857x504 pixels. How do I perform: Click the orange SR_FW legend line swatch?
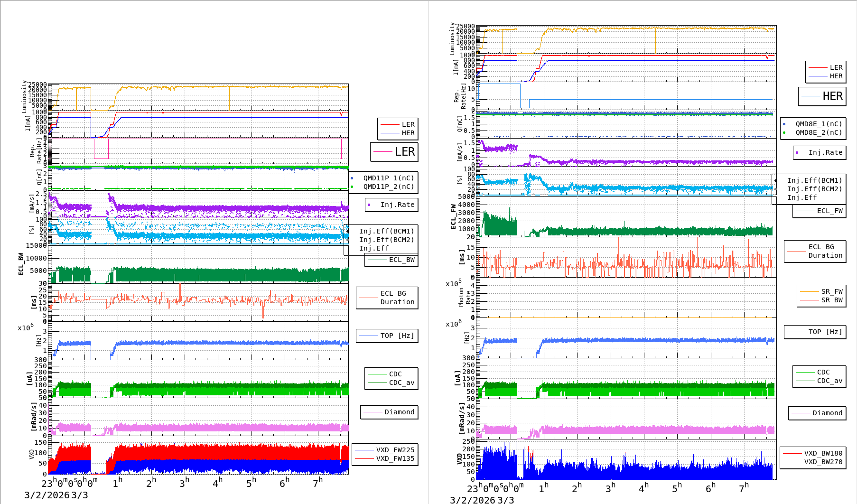809,291
